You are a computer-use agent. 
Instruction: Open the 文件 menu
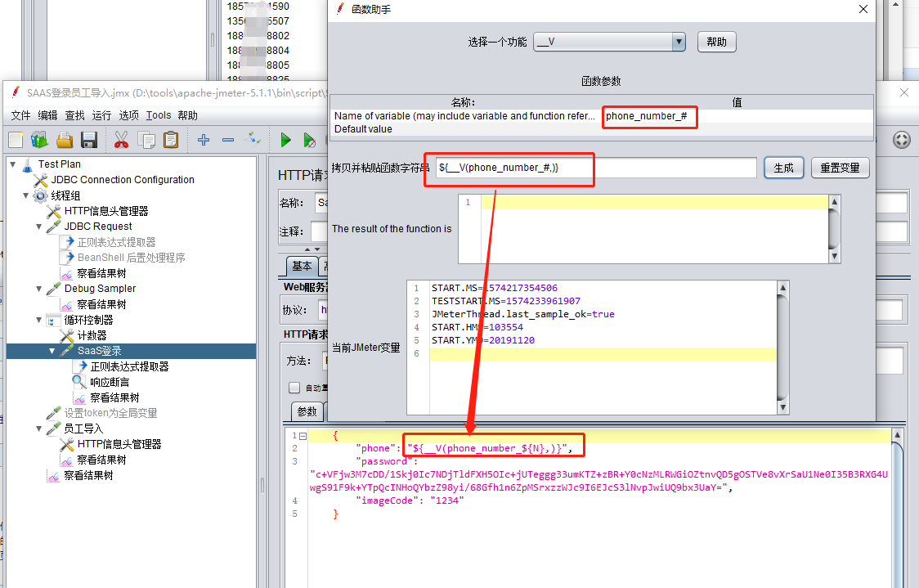20,115
